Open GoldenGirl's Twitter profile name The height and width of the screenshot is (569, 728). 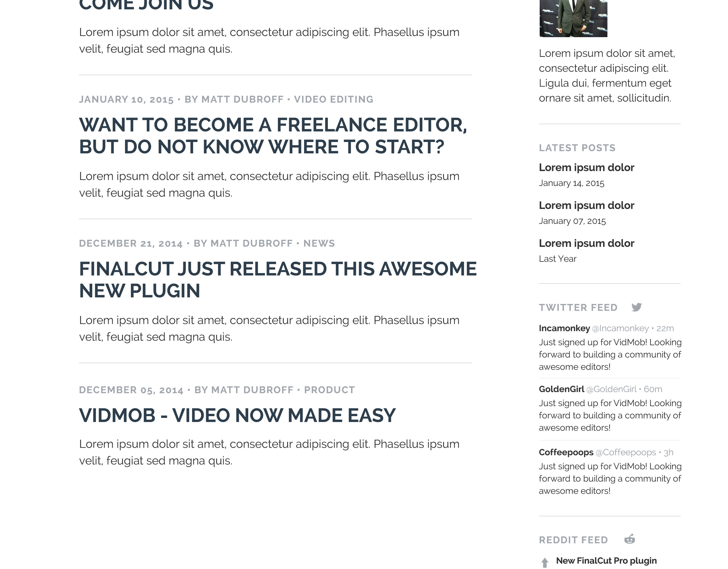(561, 389)
